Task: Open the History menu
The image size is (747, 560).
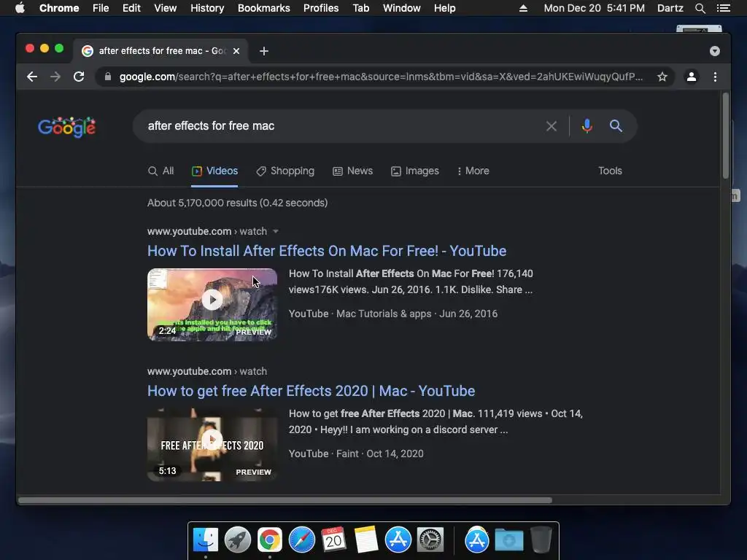Action: [x=207, y=8]
